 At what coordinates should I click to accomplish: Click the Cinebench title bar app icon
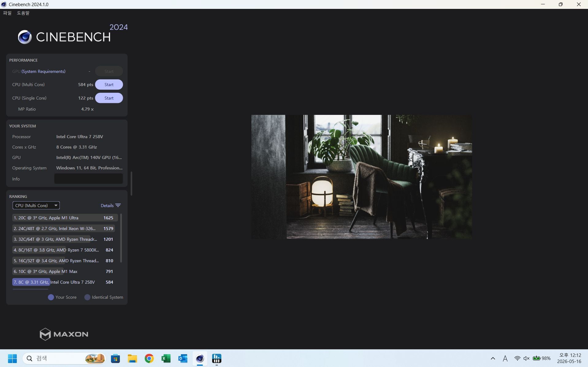point(4,4)
